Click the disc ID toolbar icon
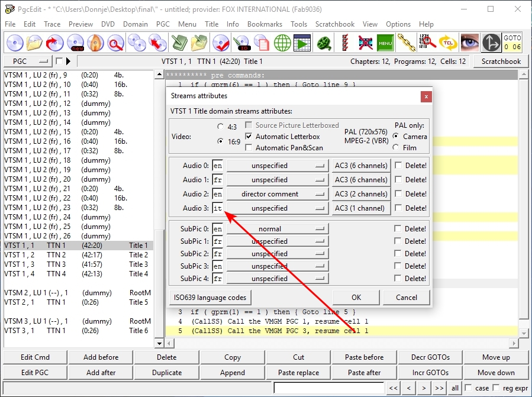Image resolution: width=532 pixels, height=397 pixels. pos(242,43)
